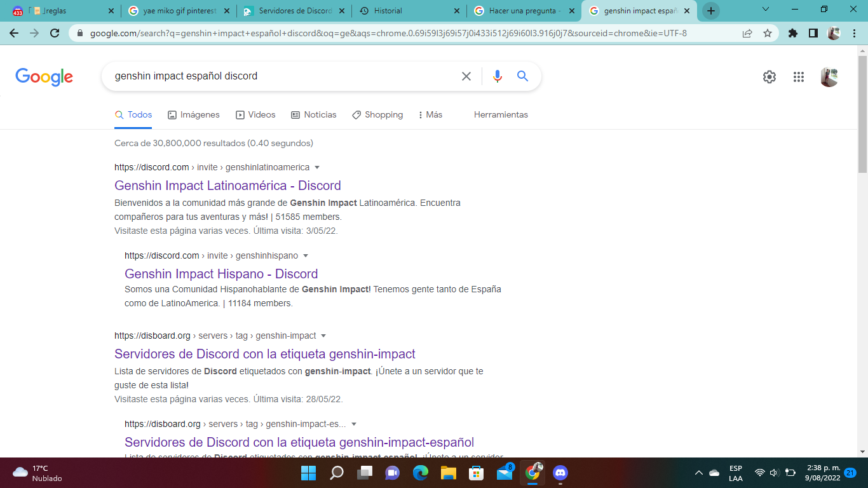
Task: Switch to Noticias results
Action: pos(314,115)
